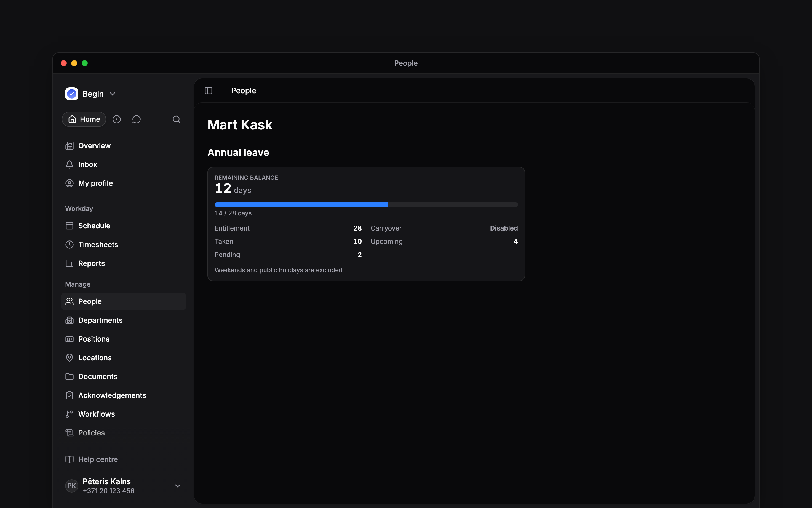Go to the Home tab

84,119
